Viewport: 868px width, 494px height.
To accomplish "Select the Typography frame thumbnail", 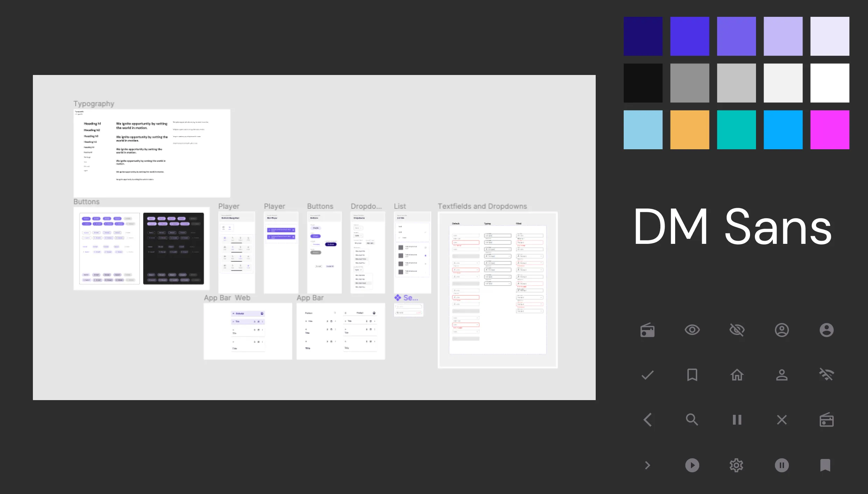I will tap(152, 153).
